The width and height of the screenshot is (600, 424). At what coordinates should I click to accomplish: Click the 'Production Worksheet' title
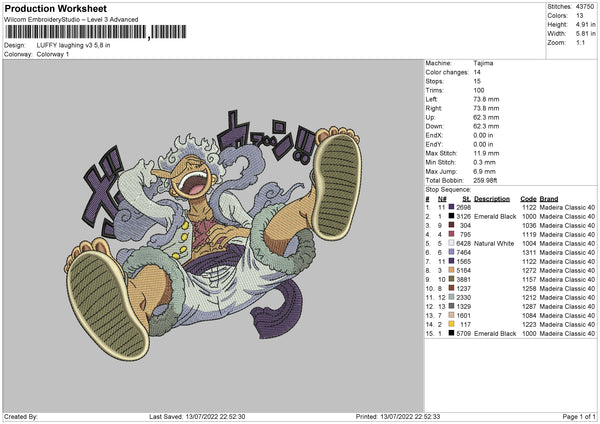pos(55,8)
